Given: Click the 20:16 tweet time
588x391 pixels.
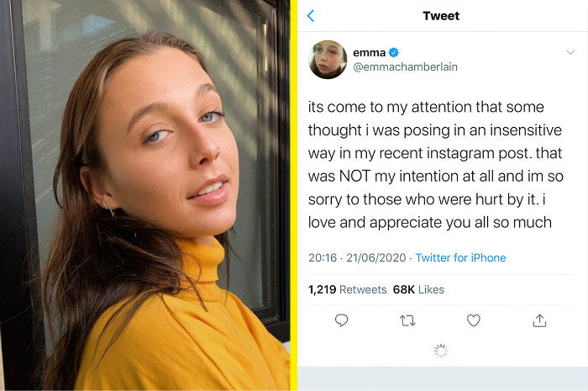Looking at the screenshot, I should pyautogui.click(x=323, y=257).
